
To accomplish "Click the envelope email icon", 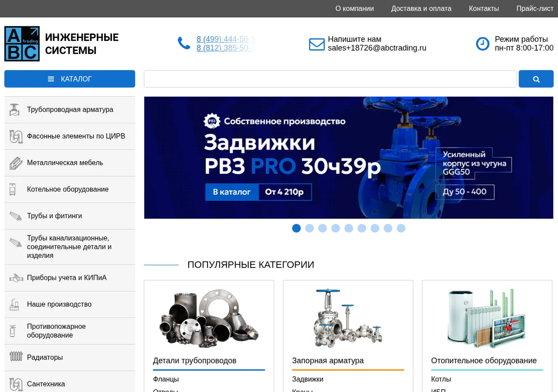I will click(x=317, y=44).
